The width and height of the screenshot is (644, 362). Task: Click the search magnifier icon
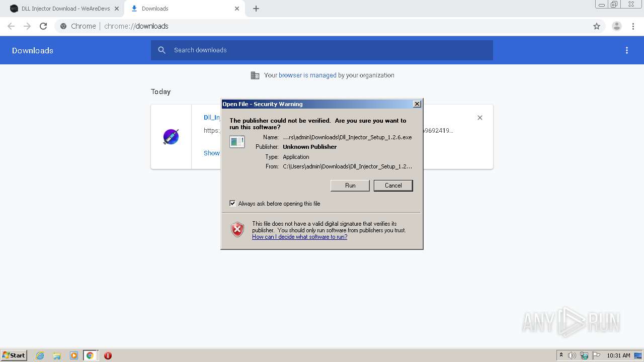[x=162, y=50]
